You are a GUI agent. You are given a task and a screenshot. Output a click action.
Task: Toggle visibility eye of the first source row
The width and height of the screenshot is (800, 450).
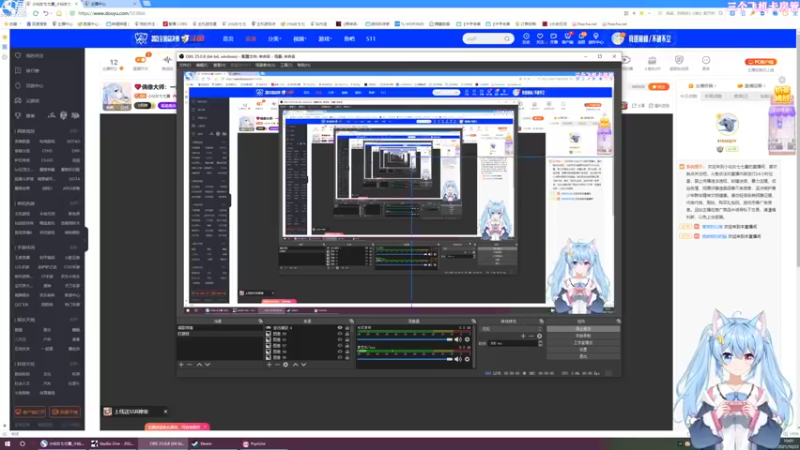pyautogui.click(x=340, y=328)
